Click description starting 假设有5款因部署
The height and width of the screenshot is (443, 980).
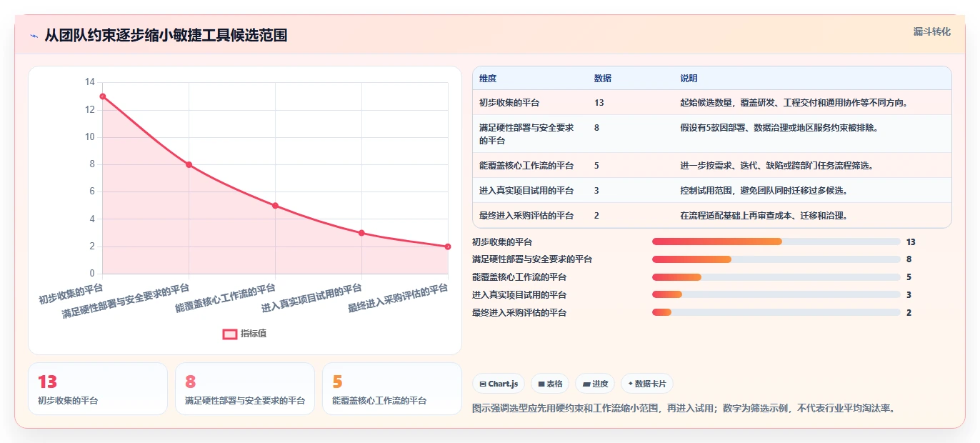tap(779, 128)
